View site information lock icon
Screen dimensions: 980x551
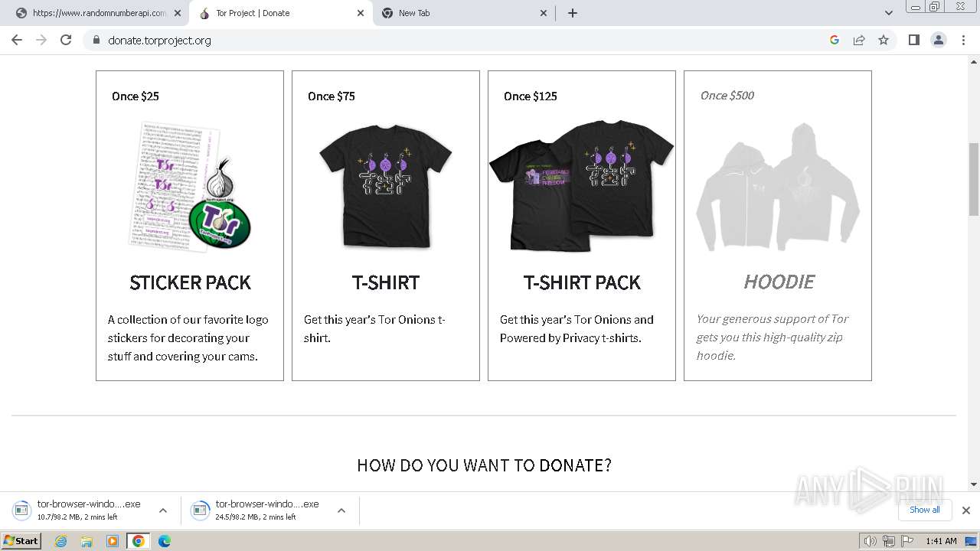click(x=96, y=40)
